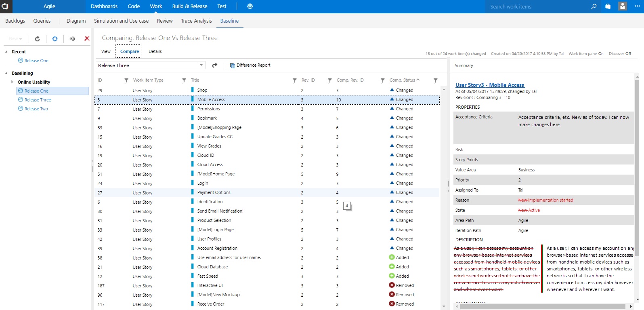Click the refresh arrow in left toolbar
644x310 pixels.
point(37,39)
